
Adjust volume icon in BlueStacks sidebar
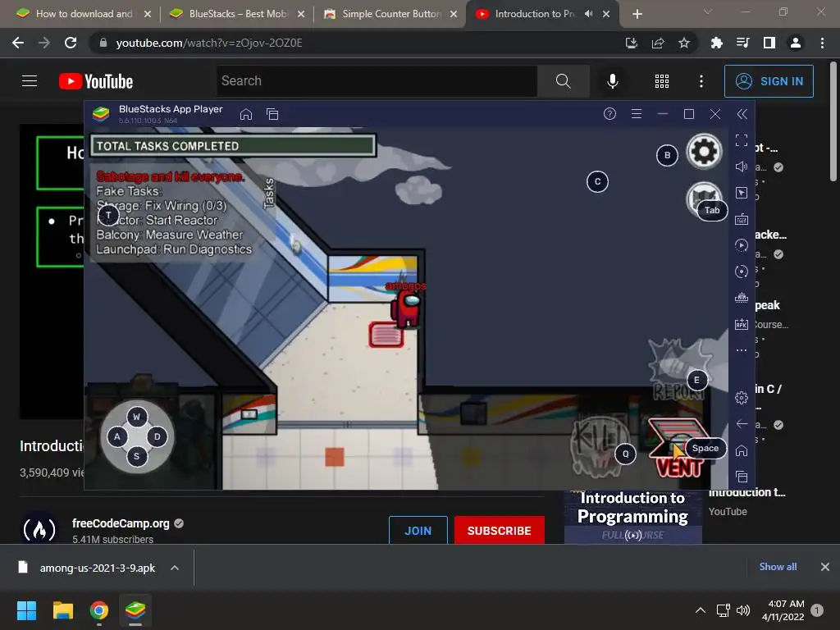[x=742, y=167]
